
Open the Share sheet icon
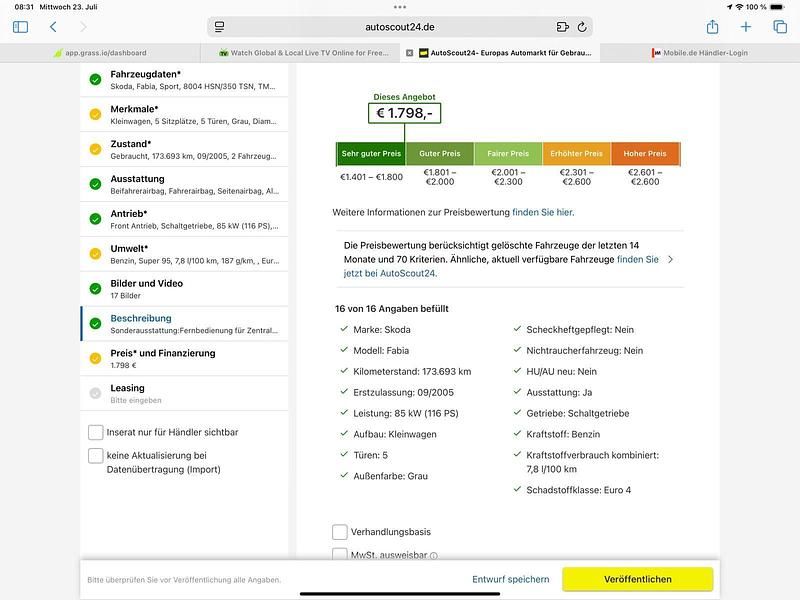712,27
